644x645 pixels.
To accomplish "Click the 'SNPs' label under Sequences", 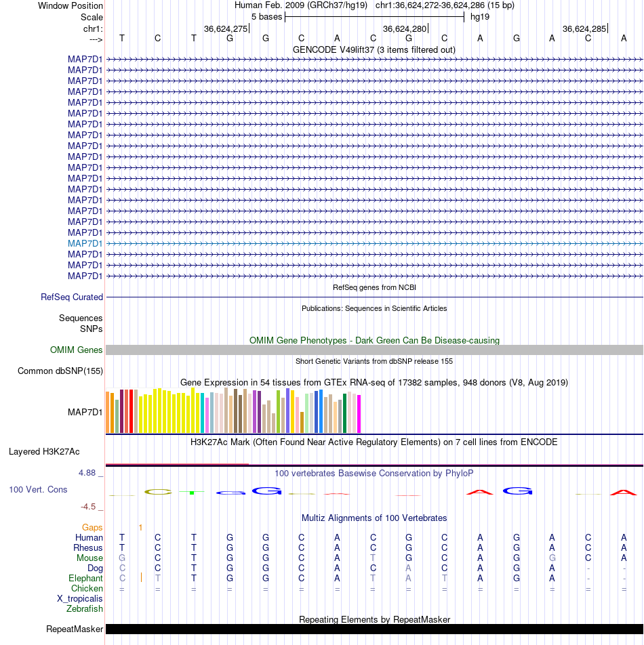I will click(92, 329).
